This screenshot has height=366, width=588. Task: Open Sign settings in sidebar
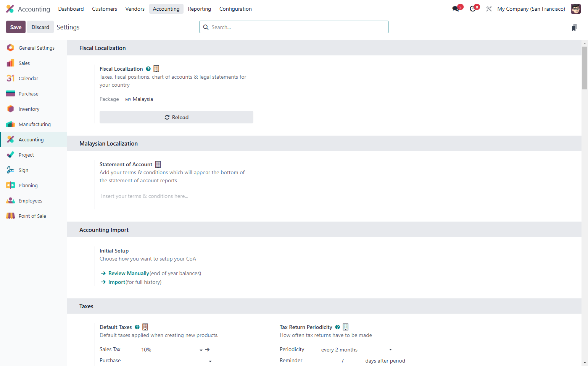(x=34, y=170)
